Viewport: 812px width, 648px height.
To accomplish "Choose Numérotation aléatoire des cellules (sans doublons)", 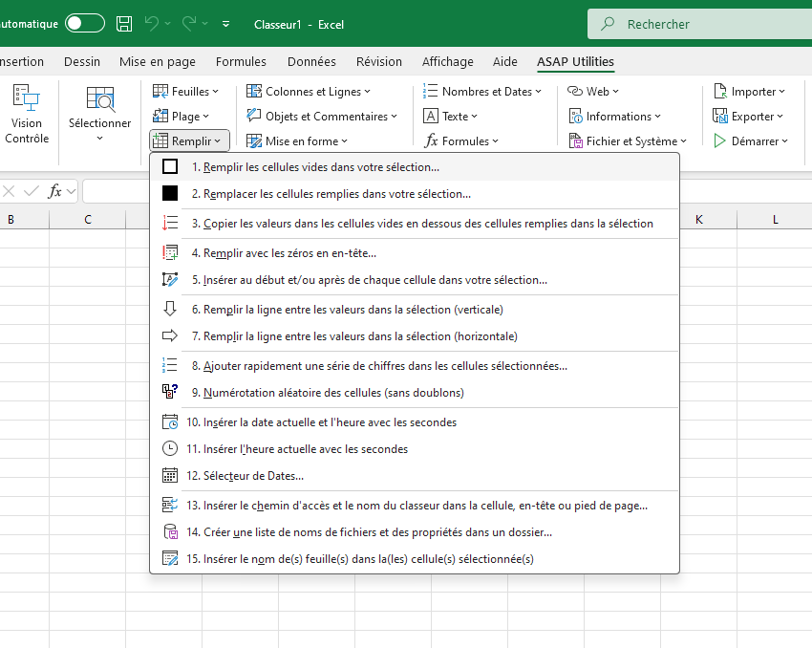I will pos(415,393).
